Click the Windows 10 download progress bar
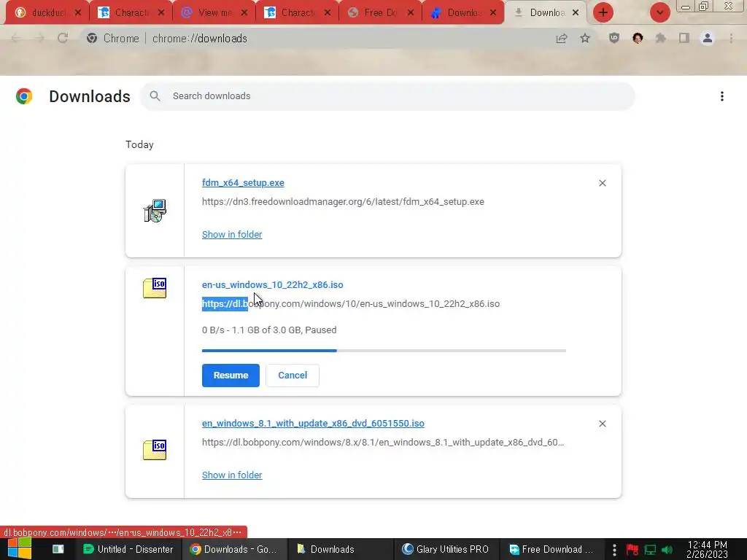Image resolution: width=747 pixels, height=560 pixels. click(x=384, y=351)
